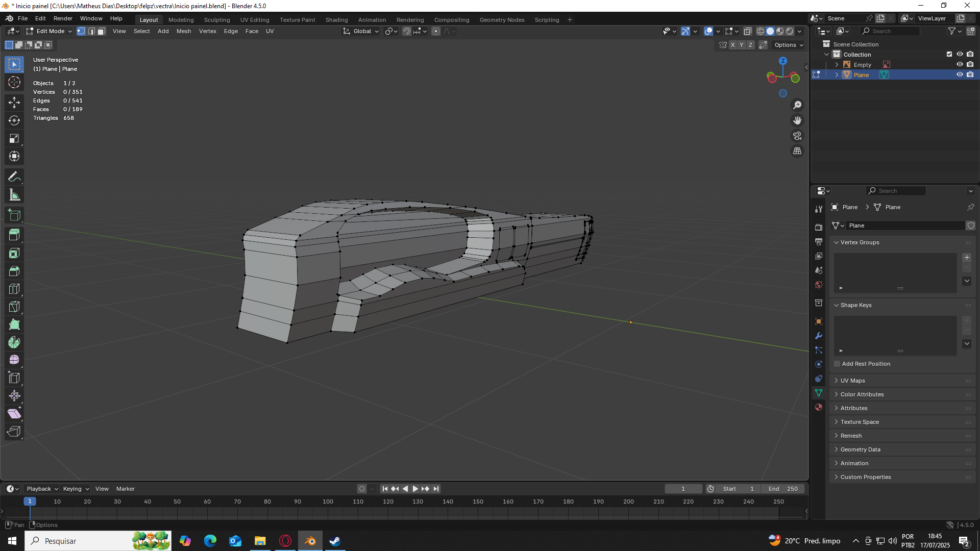Open the Mesh menu

183,31
